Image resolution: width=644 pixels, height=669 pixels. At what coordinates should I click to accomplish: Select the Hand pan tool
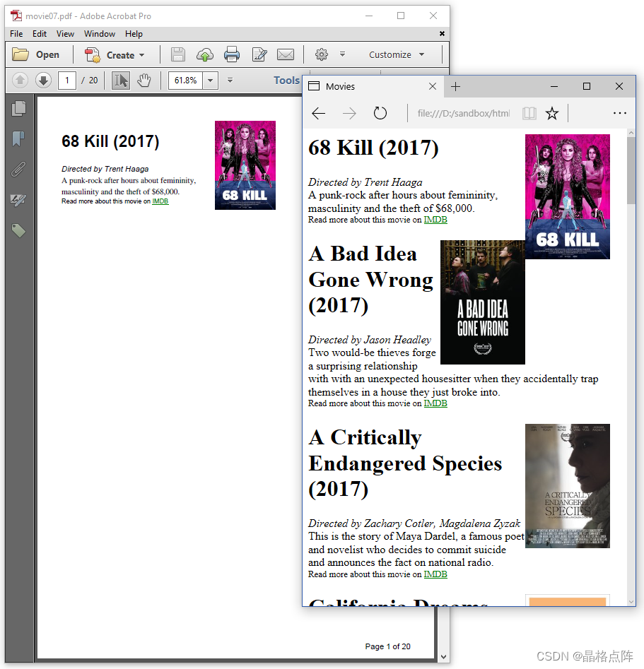tap(144, 81)
